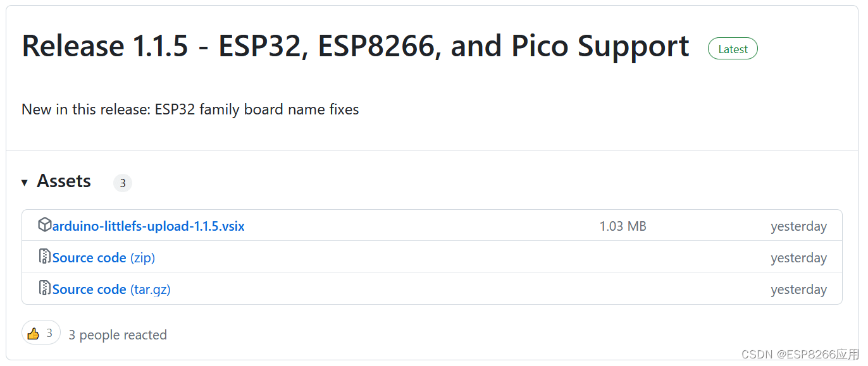The height and width of the screenshot is (366, 868).
Task: Click the 3 people reacted text
Action: (x=118, y=334)
